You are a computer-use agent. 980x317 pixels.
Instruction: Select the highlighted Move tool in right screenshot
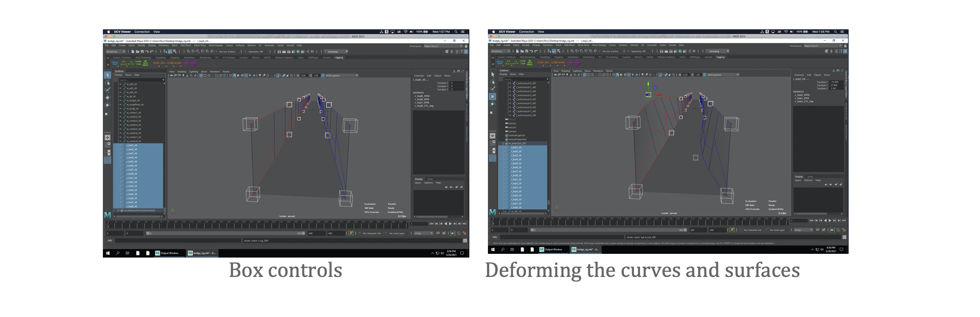click(492, 97)
